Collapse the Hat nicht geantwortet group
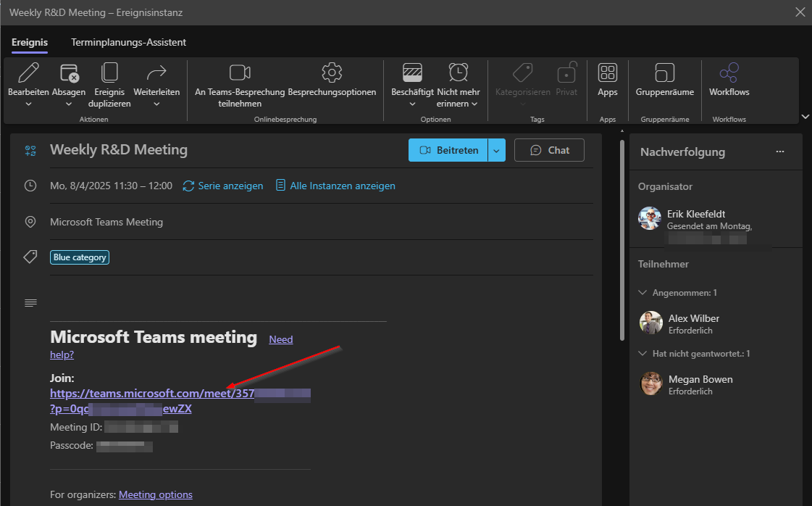This screenshot has height=506, width=812. tap(643, 354)
